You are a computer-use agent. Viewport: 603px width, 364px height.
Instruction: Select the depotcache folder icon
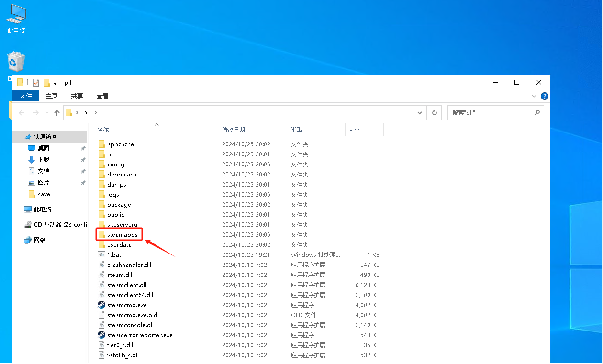coord(101,174)
